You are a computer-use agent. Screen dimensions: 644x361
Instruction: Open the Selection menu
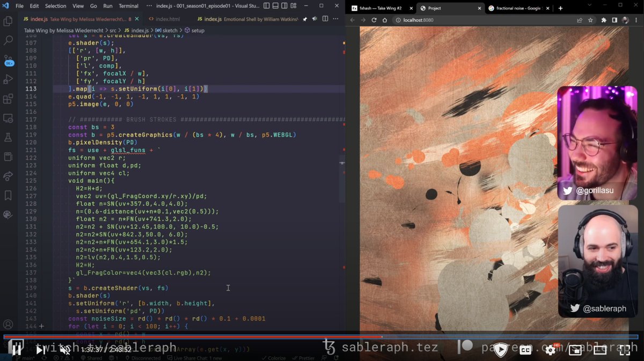coord(55,6)
